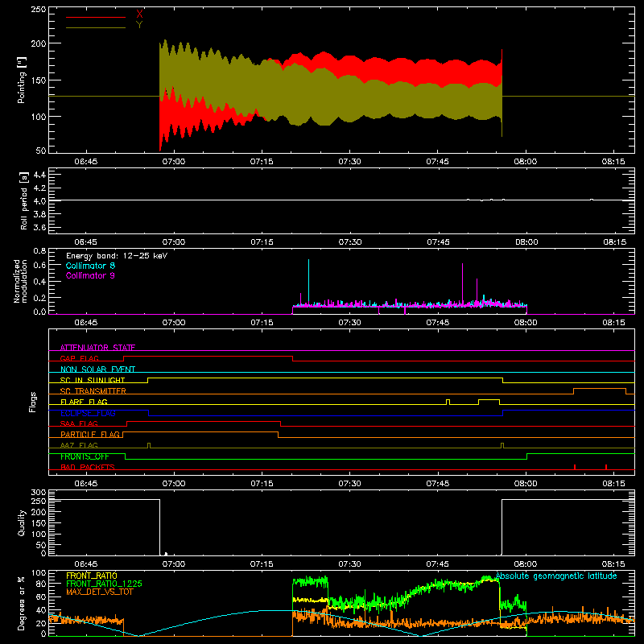644x644 pixels.
Task: Select the FRONTS_OFF flag label
Action: 85,456
